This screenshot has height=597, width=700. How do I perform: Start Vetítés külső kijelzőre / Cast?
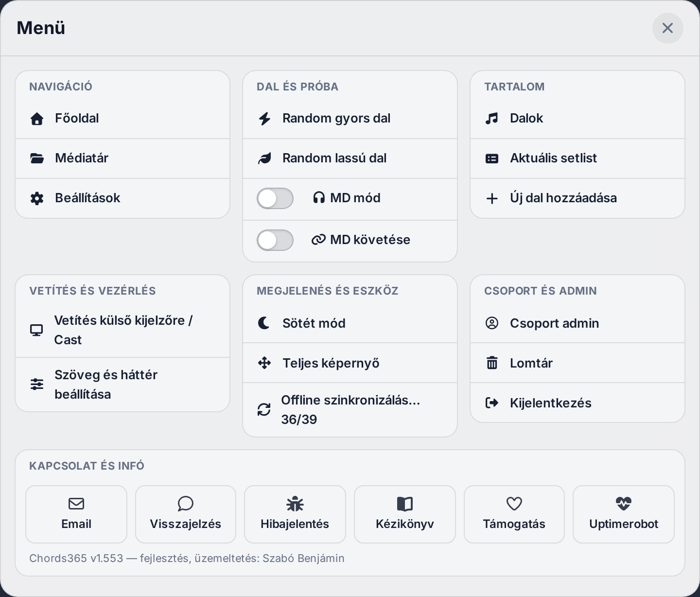(122, 330)
